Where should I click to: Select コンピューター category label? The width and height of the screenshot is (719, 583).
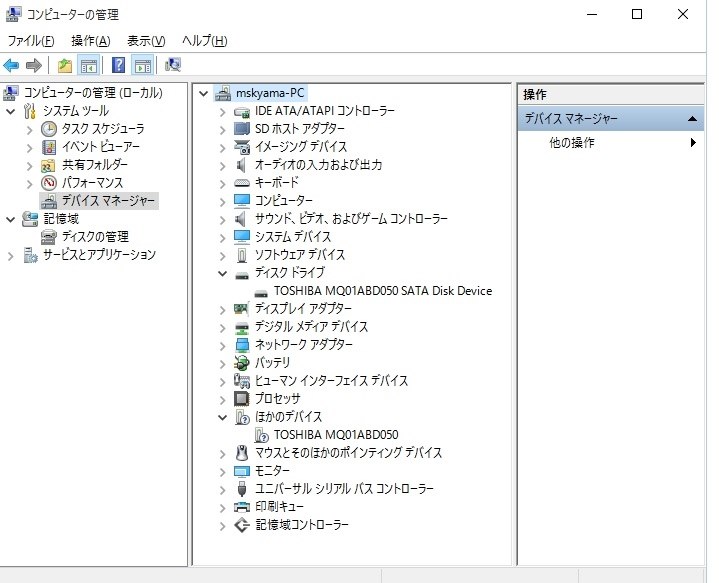pos(284,201)
